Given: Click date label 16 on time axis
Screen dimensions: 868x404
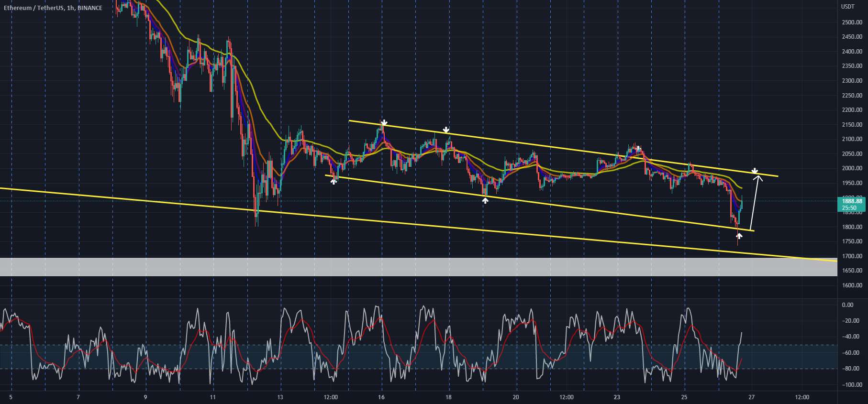Looking at the screenshot, I should point(381,397).
